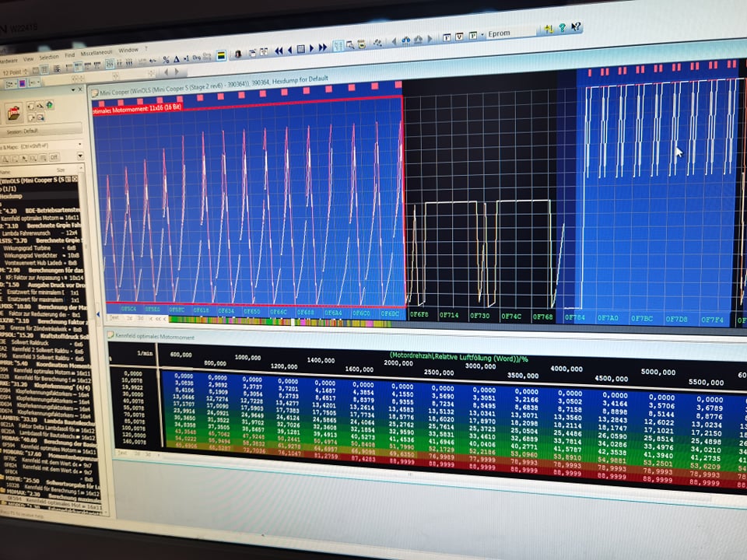Click the gray right arrow after binoculars
This screenshot has height=560, width=747.
(x=430, y=39)
